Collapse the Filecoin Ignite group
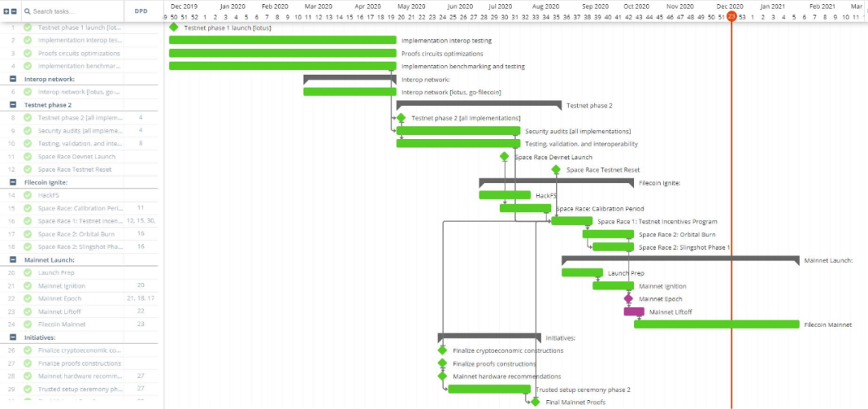868x409 pixels. click(x=13, y=182)
